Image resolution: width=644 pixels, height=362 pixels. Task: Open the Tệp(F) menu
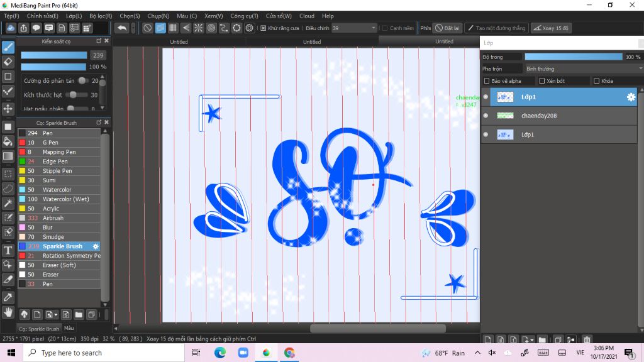pyautogui.click(x=11, y=16)
